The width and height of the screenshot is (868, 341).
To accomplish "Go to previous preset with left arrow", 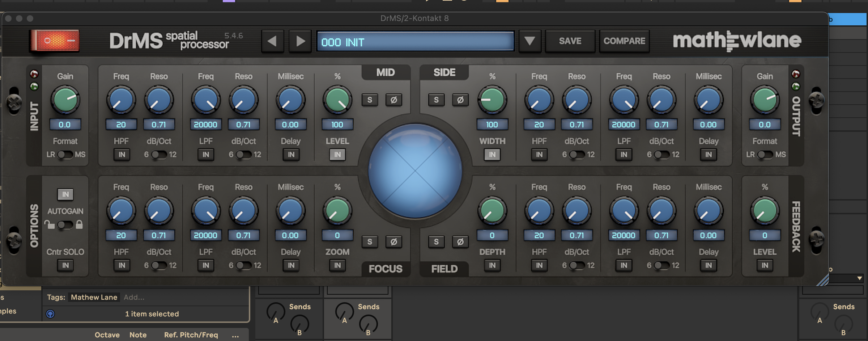I will point(272,41).
